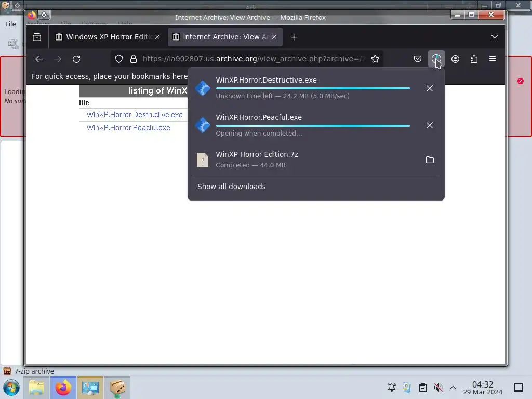Close the Internet Archive View Archive tab

tap(274, 37)
